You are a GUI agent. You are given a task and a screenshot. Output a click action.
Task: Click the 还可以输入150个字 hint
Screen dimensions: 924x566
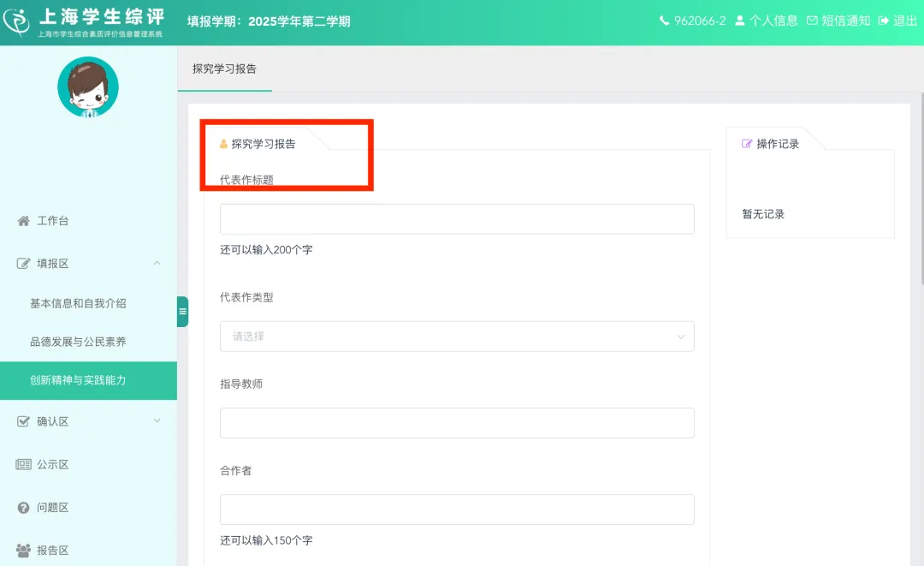coord(266,540)
